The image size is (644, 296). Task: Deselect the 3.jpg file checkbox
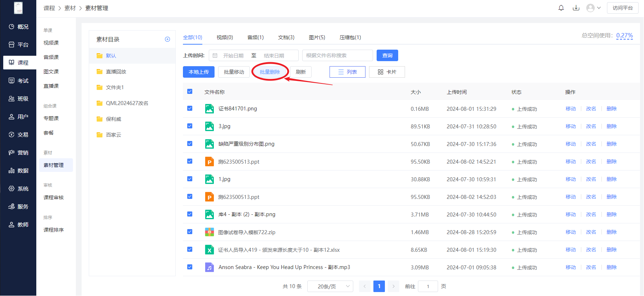click(x=190, y=126)
